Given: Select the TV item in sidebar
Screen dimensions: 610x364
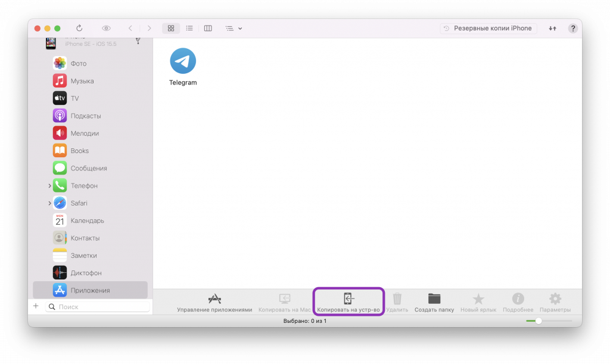Looking at the screenshot, I should click(x=91, y=98).
